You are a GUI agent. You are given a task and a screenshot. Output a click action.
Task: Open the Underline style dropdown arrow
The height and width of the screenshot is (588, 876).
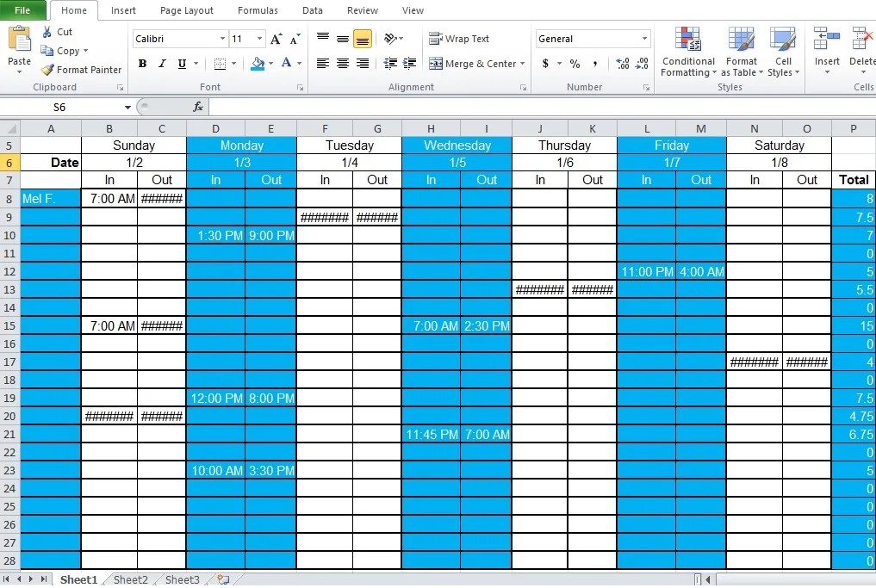196,64
